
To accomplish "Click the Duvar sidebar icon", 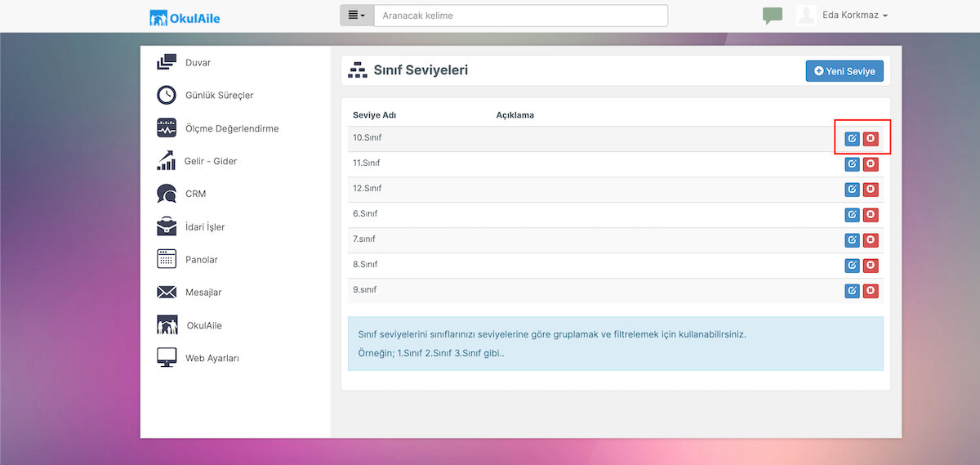I will tap(167, 62).
